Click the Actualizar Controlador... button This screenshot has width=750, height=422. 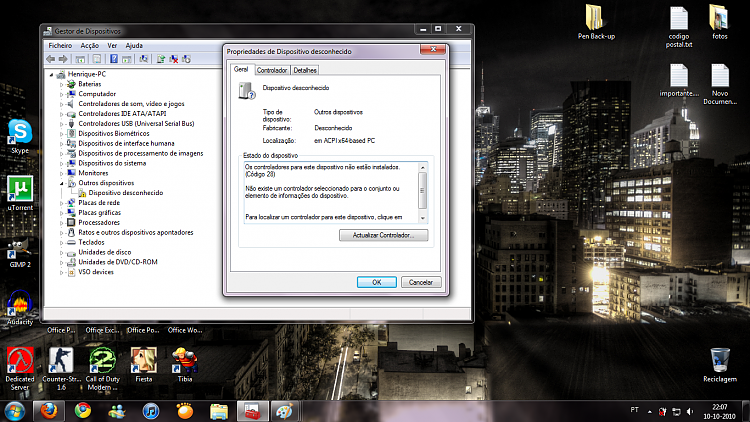coord(384,235)
